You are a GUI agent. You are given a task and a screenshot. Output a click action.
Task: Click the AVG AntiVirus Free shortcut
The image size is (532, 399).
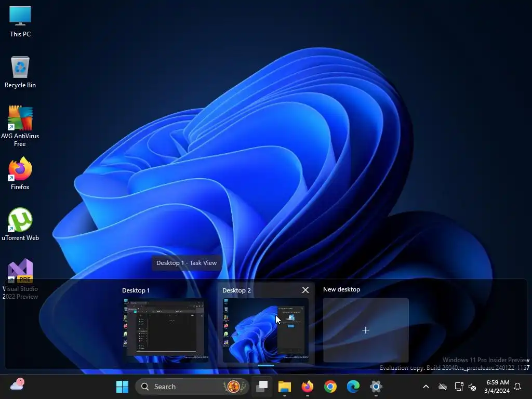coord(20,126)
